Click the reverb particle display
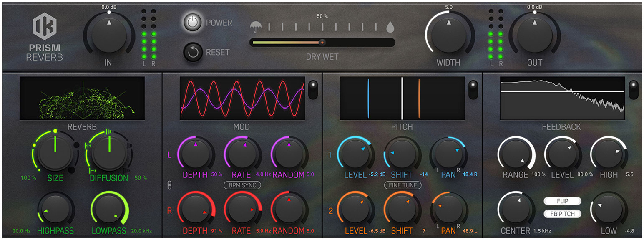This screenshot has width=644, height=240. click(x=82, y=99)
